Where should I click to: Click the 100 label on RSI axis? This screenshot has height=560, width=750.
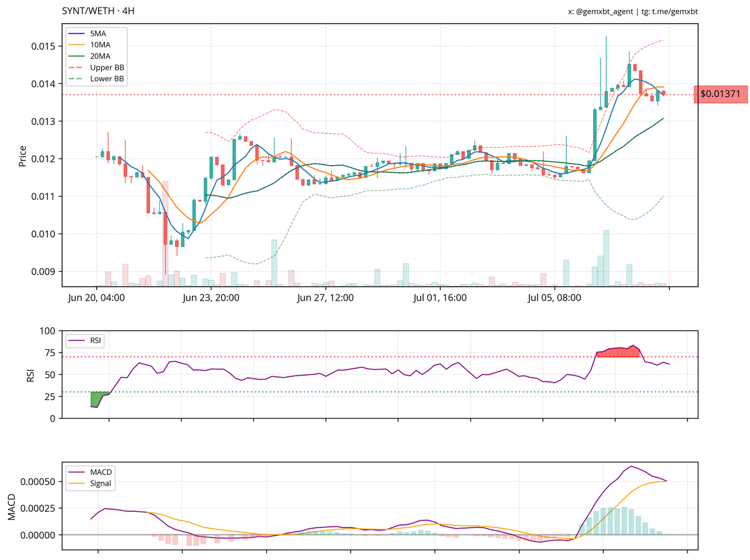pyautogui.click(x=47, y=331)
